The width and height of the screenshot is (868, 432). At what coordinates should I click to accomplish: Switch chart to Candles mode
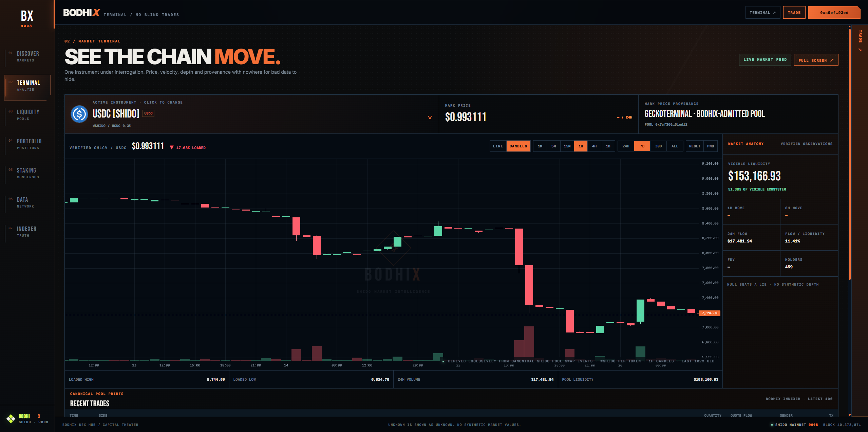[x=518, y=146]
